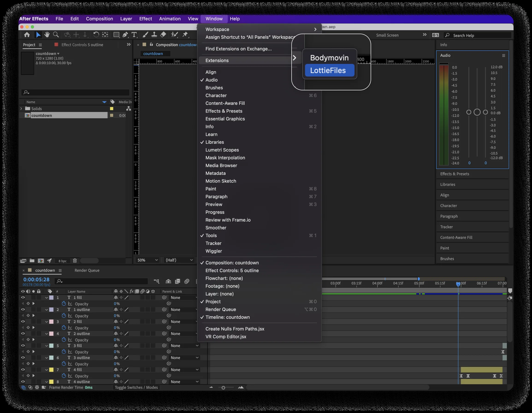Click Find Extensions on Exchange
Image resolution: width=532 pixels, height=413 pixels.
[239, 49]
